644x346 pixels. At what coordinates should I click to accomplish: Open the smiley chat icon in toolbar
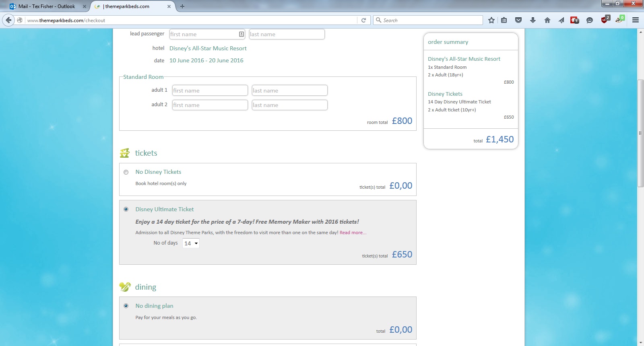[x=590, y=20]
